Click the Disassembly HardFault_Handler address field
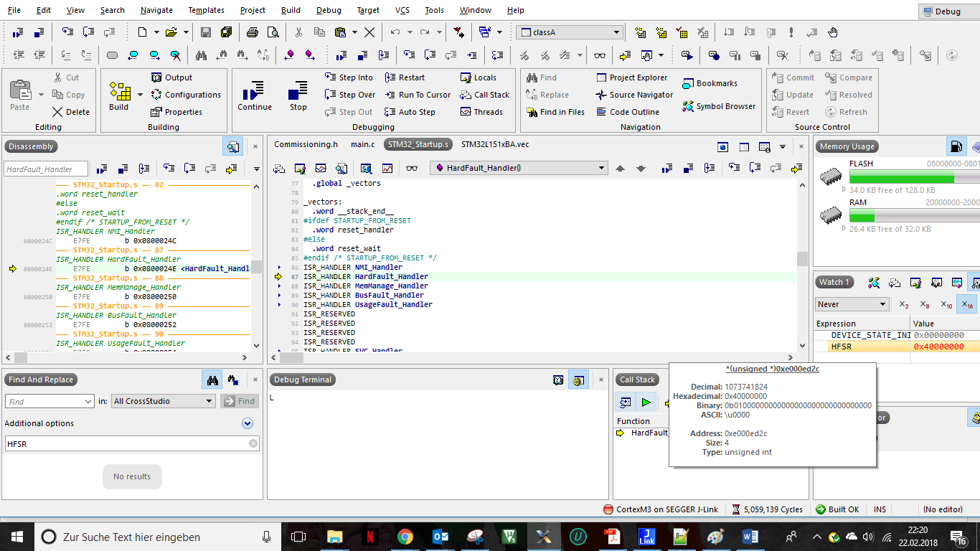The image size is (980, 551). (x=46, y=169)
